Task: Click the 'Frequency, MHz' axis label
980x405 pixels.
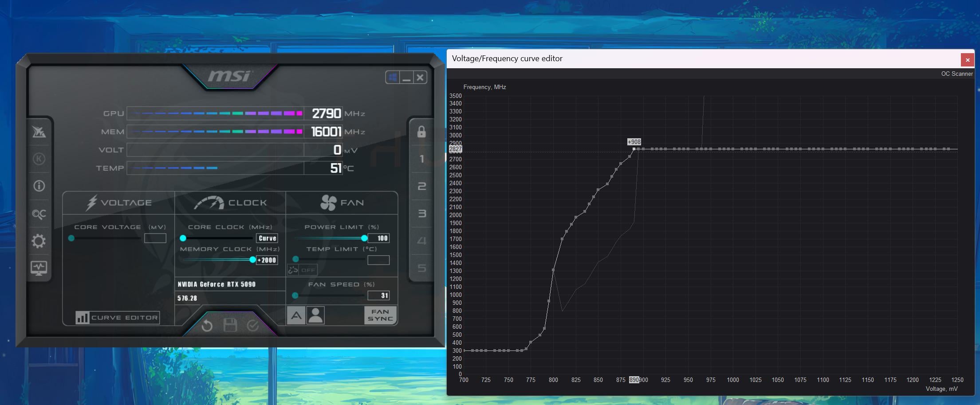Action: [x=484, y=87]
